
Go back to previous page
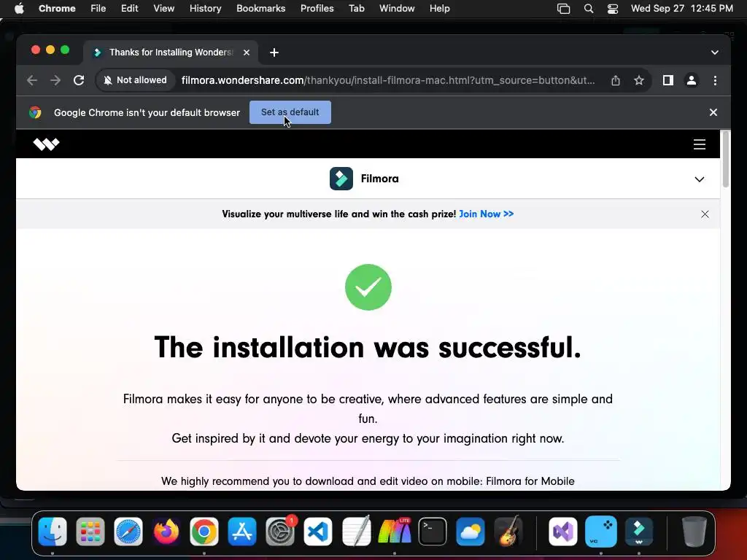(x=32, y=80)
